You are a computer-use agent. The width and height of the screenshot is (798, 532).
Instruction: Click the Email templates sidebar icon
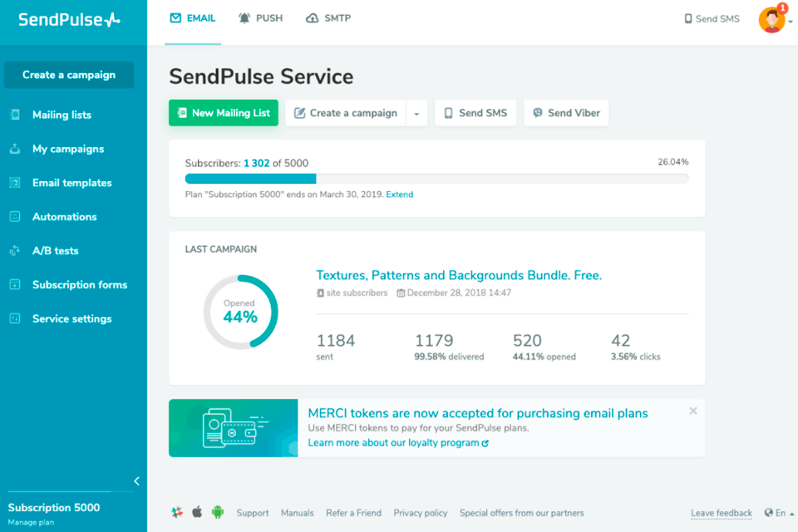[x=15, y=183]
